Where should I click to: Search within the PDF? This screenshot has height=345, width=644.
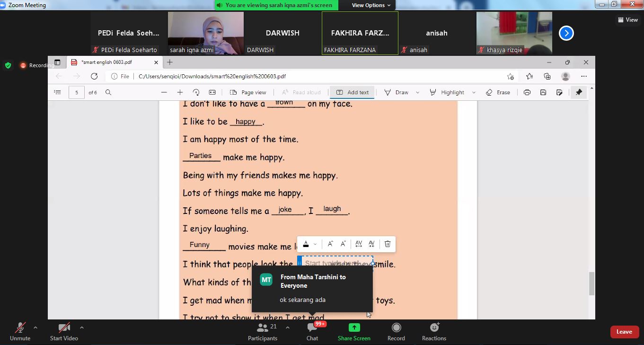tap(108, 92)
